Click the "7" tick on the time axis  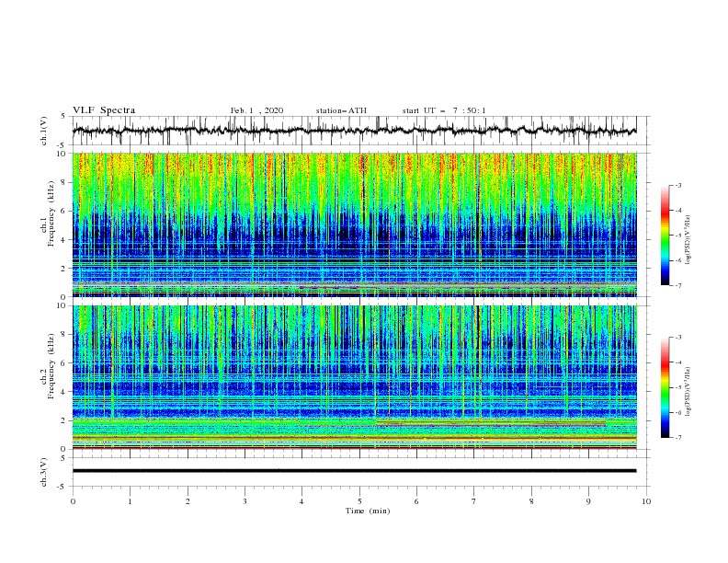tap(474, 501)
